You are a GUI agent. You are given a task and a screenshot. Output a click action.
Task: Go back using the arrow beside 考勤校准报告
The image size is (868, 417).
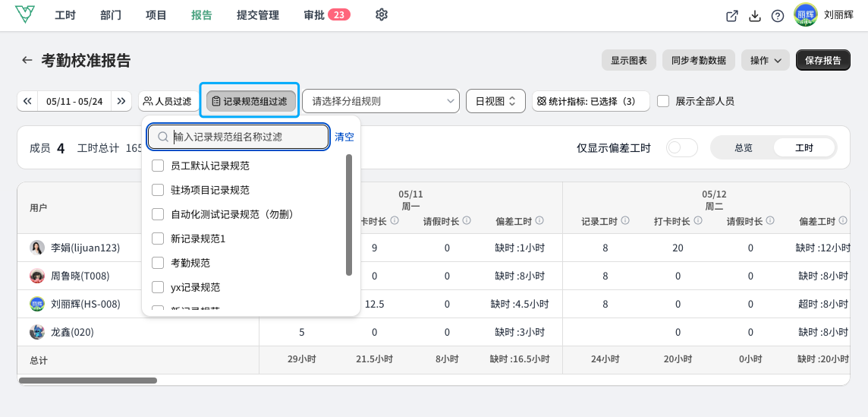point(27,60)
